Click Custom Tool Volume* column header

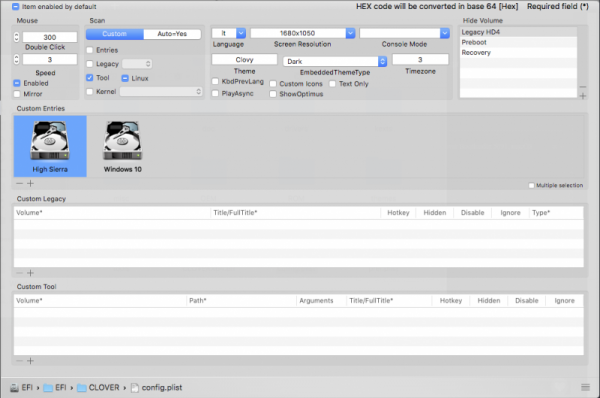click(100, 301)
